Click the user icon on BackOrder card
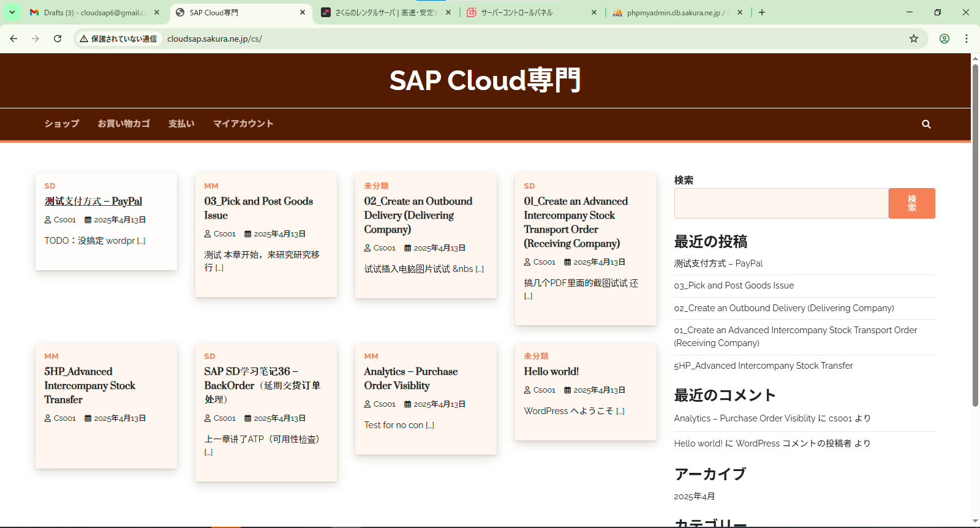 point(208,418)
